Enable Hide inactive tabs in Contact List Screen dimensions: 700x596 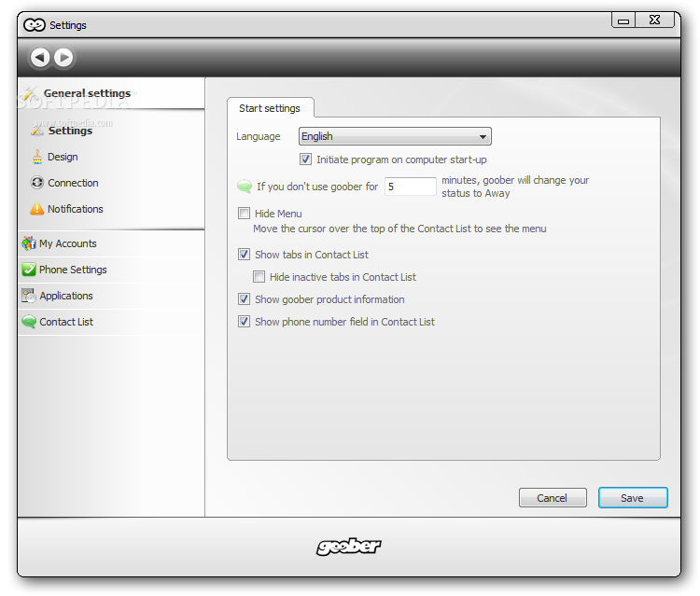coord(259,277)
